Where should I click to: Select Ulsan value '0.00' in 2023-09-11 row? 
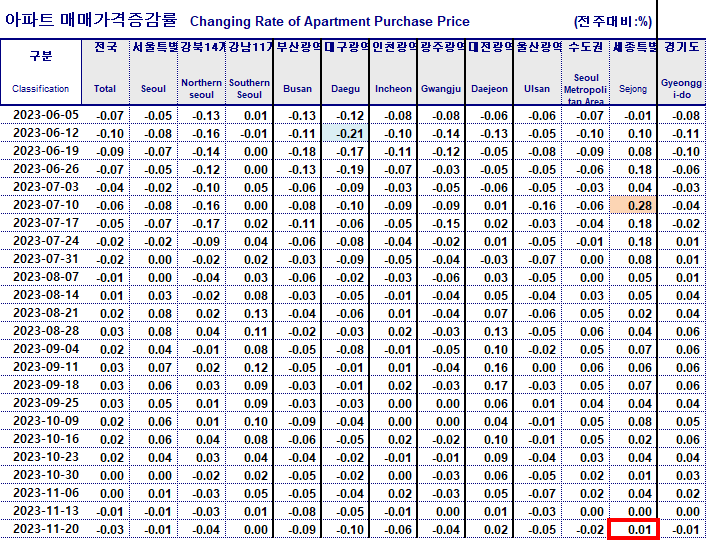pos(543,368)
